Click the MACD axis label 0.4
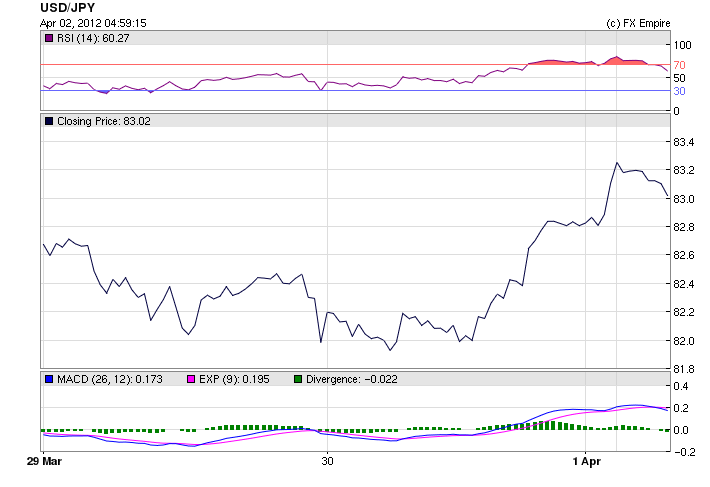 (x=681, y=386)
